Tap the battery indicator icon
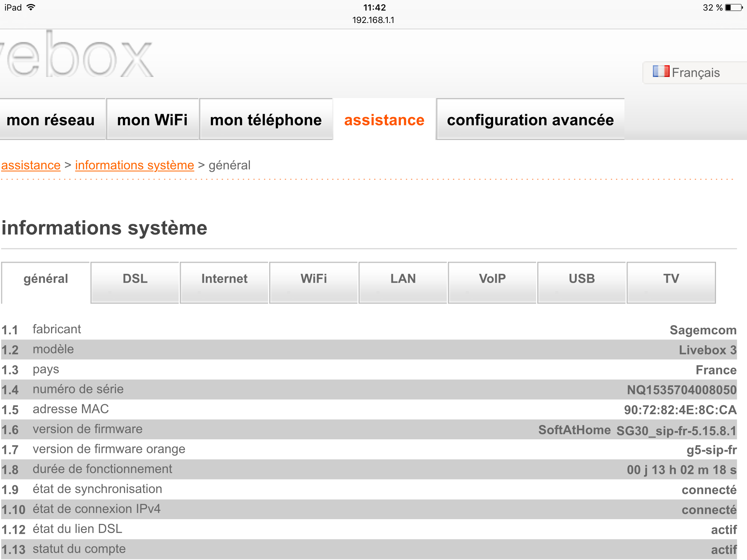Viewport: 747px width, 560px height. pos(734,8)
